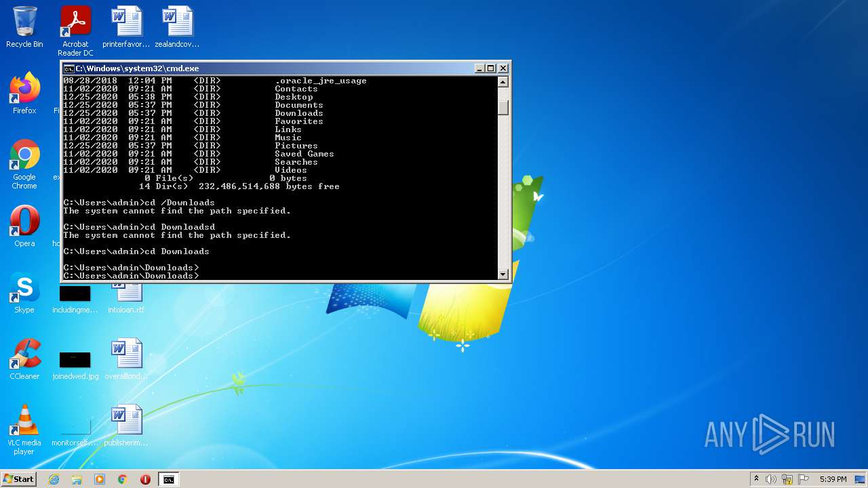
Task: Click the cmd window scroll up arrow
Action: tap(503, 82)
